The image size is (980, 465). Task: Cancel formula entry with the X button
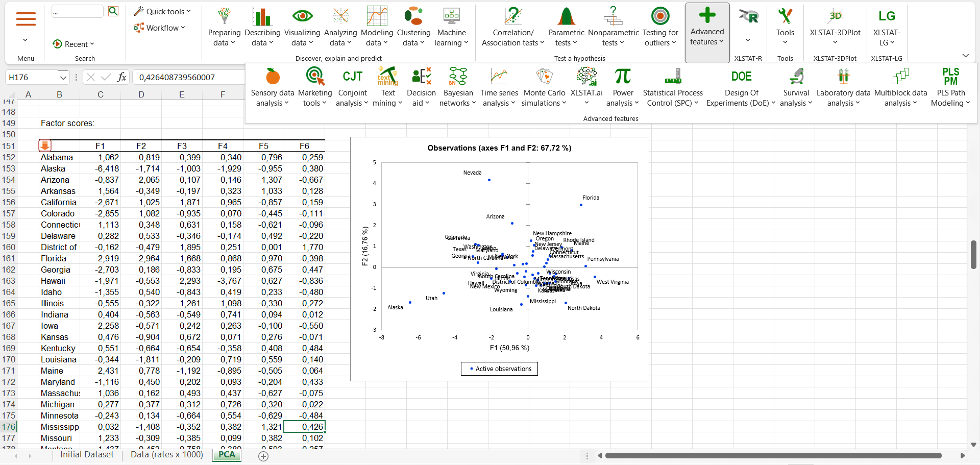(91, 77)
